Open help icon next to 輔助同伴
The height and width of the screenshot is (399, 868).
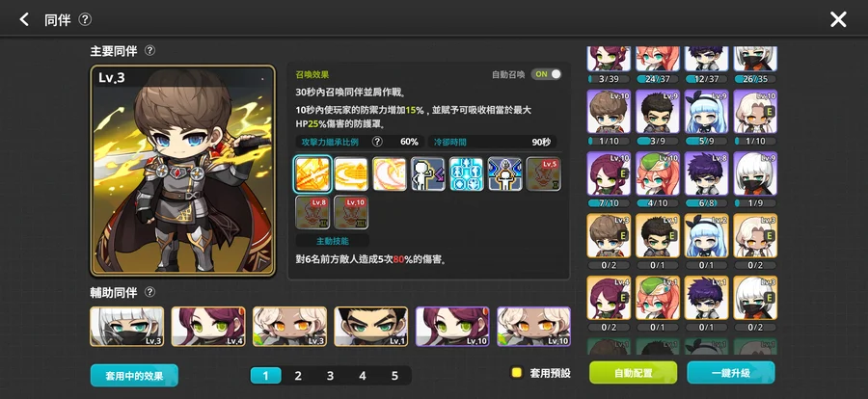tap(150, 292)
